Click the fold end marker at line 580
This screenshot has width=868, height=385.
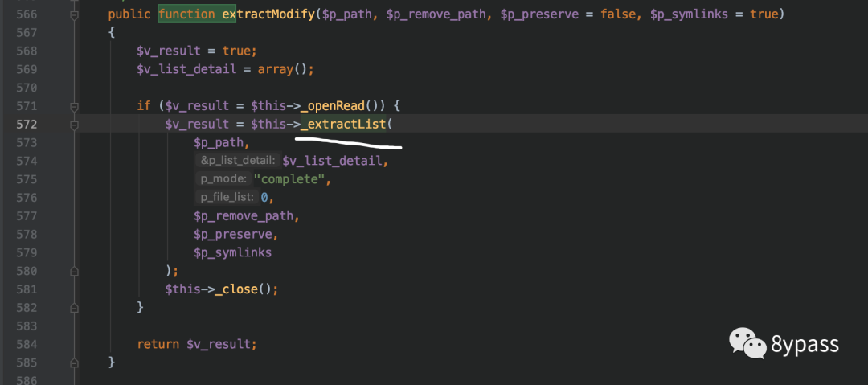click(74, 272)
